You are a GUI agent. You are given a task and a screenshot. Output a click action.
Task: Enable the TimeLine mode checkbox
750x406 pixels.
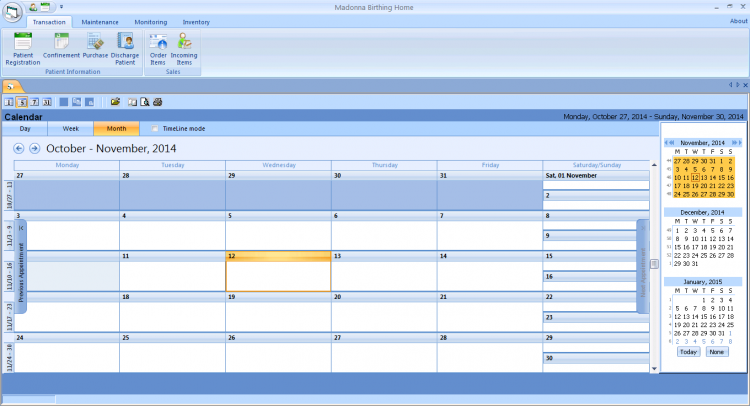click(x=155, y=129)
